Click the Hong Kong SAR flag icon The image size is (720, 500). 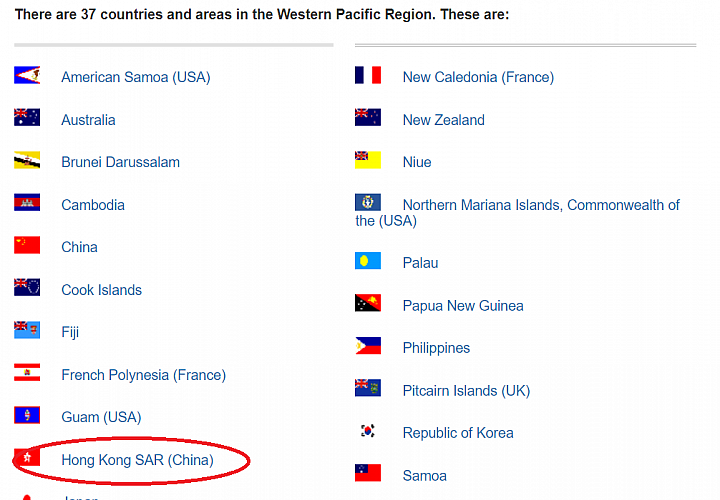pyautogui.click(x=27, y=458)
